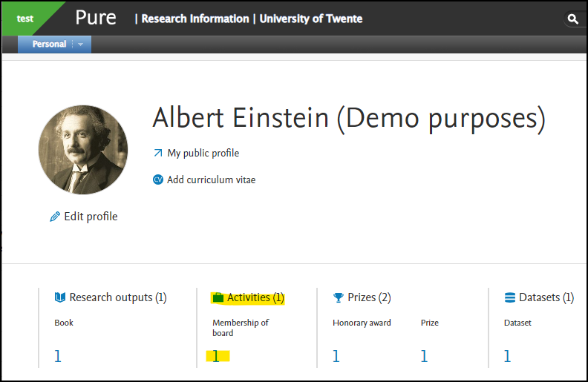The height and width of the screenshot is (382, 588).
Task: Click the trophy icon next to Prizes
Action: click(339, 297)
